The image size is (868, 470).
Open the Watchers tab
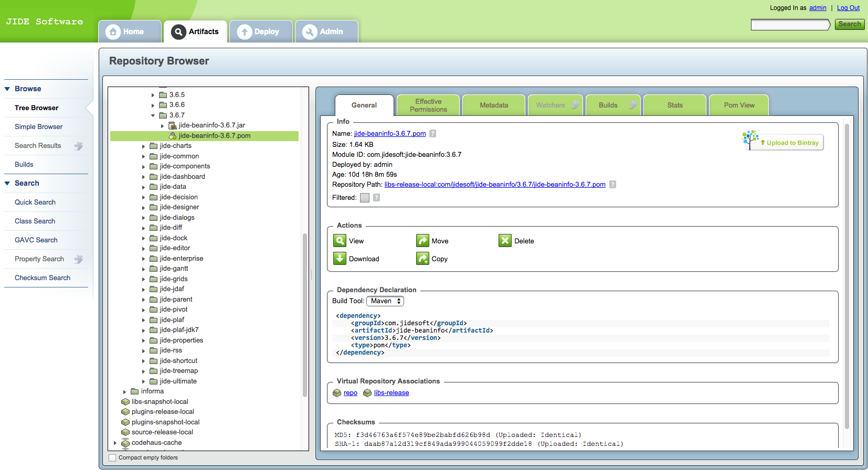556,105
